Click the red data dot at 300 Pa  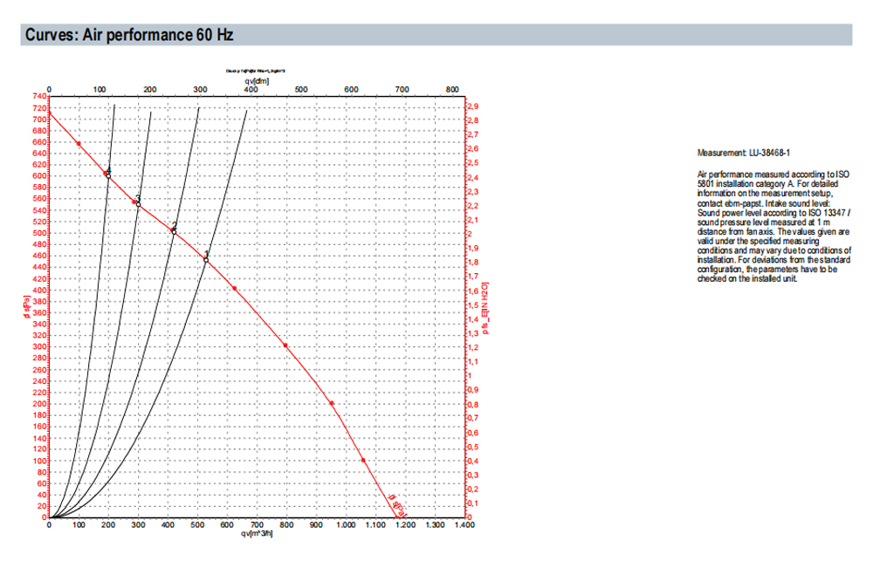[285, 345]
